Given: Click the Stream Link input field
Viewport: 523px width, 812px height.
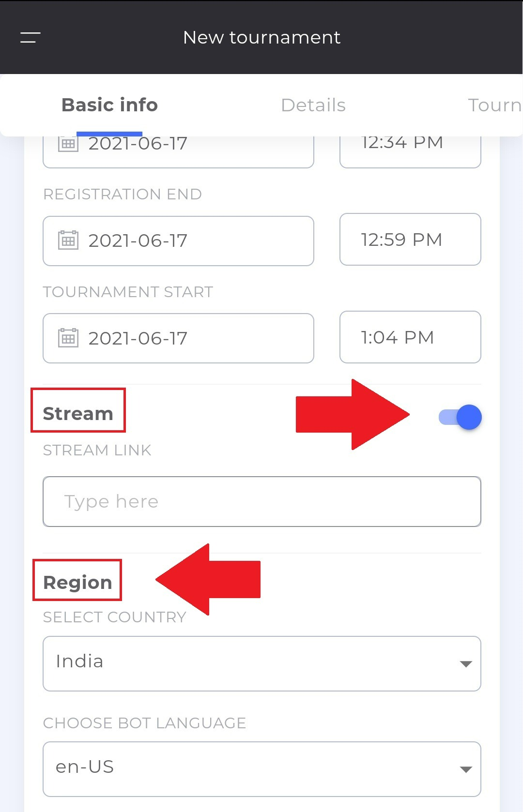Looking at the screenshot, I should click(x=262, y=501).
